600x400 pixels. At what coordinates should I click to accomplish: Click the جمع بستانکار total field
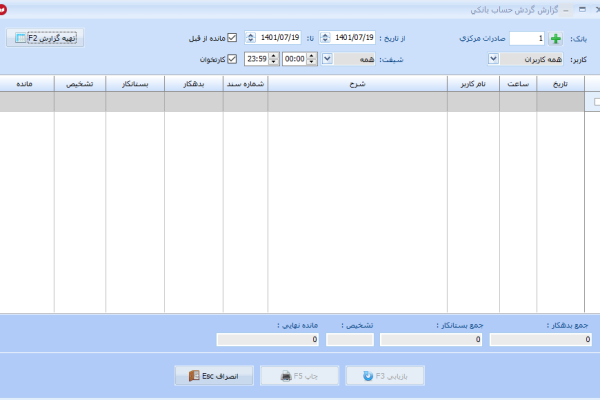(431, 340)
